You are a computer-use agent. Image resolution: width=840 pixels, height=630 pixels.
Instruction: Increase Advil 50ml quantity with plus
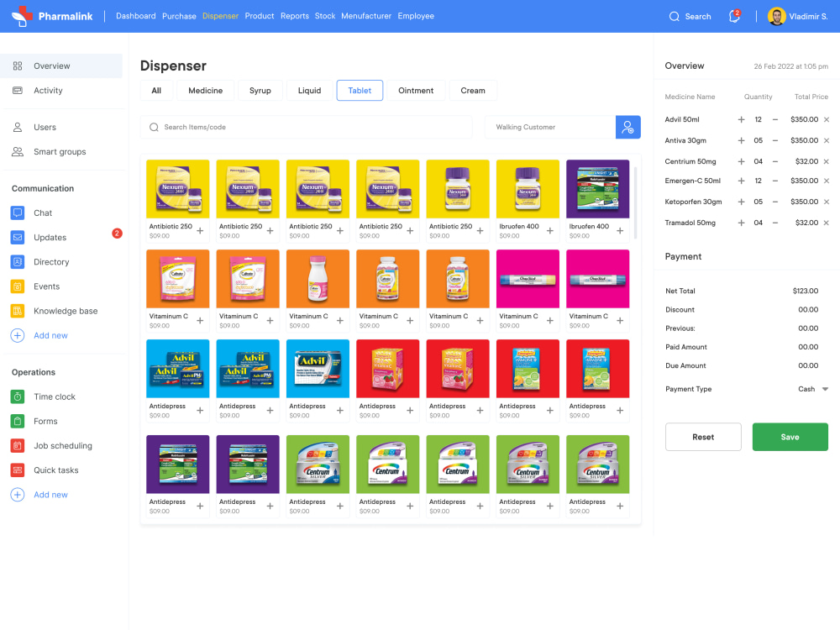(741, 120)
